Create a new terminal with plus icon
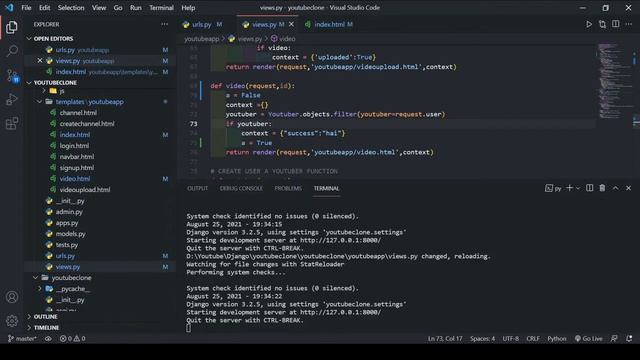The image size is (640, 360). tap(569, 188)
